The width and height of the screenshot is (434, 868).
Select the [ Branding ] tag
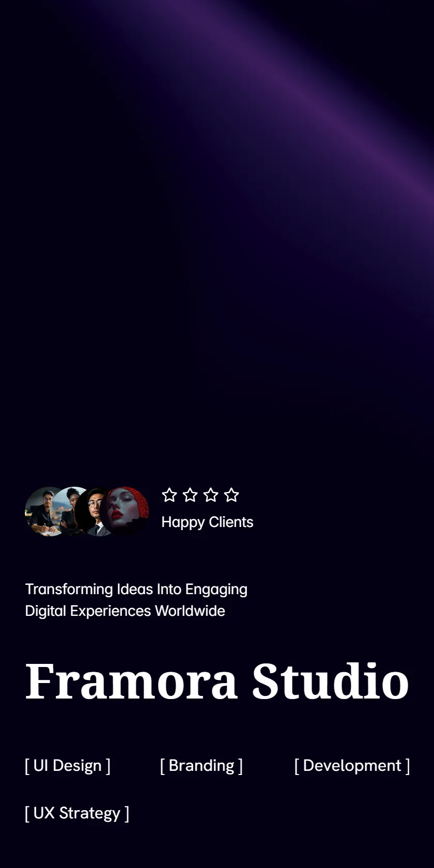(x=202, y=766)
